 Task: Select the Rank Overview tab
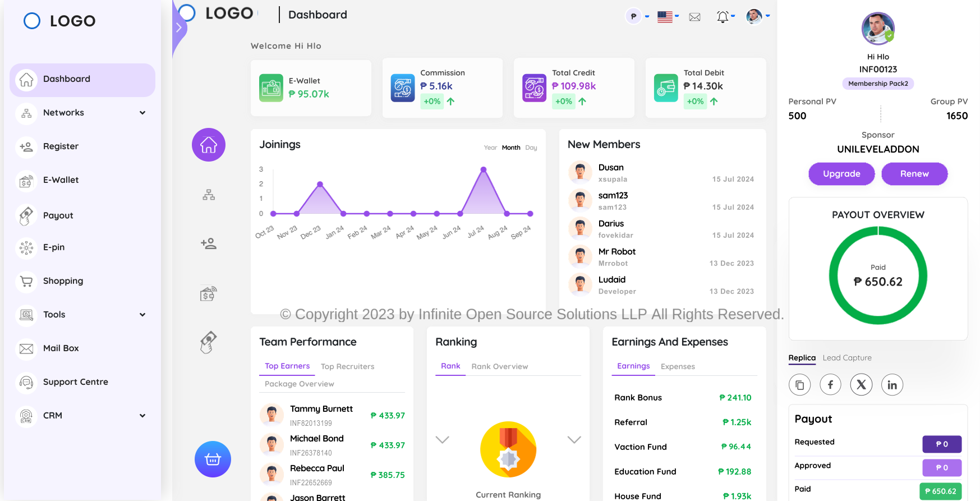coord(499,366)
